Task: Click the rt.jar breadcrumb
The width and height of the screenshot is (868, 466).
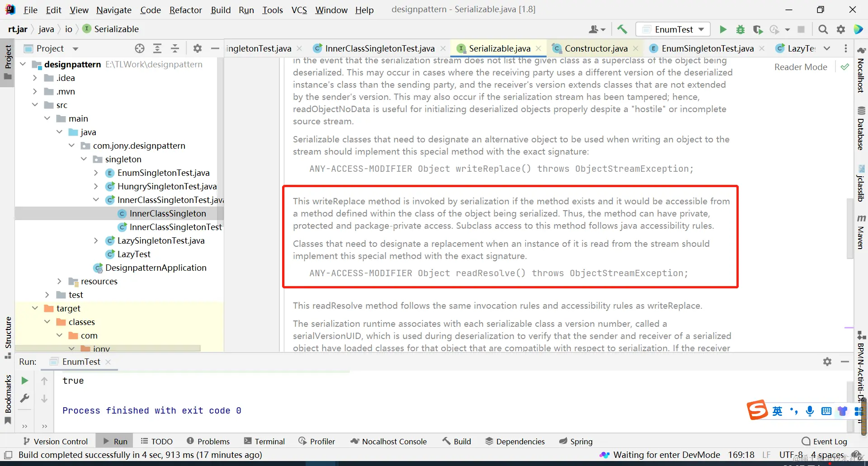Action: click(x=18, y=29)
